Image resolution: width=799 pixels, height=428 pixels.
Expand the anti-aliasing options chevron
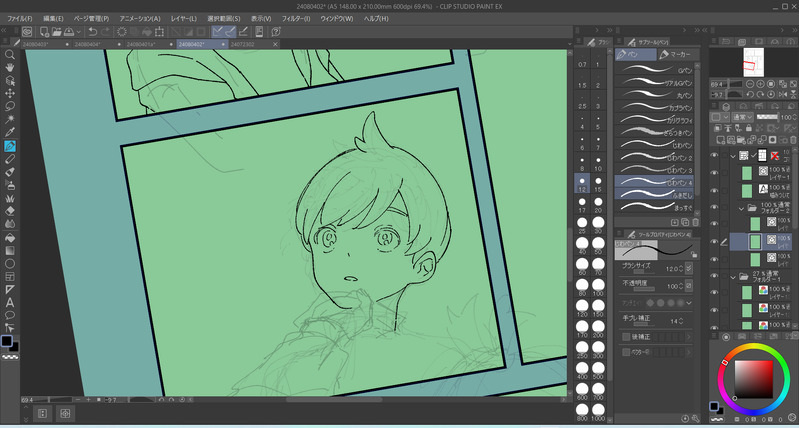[x=689, y=303]
